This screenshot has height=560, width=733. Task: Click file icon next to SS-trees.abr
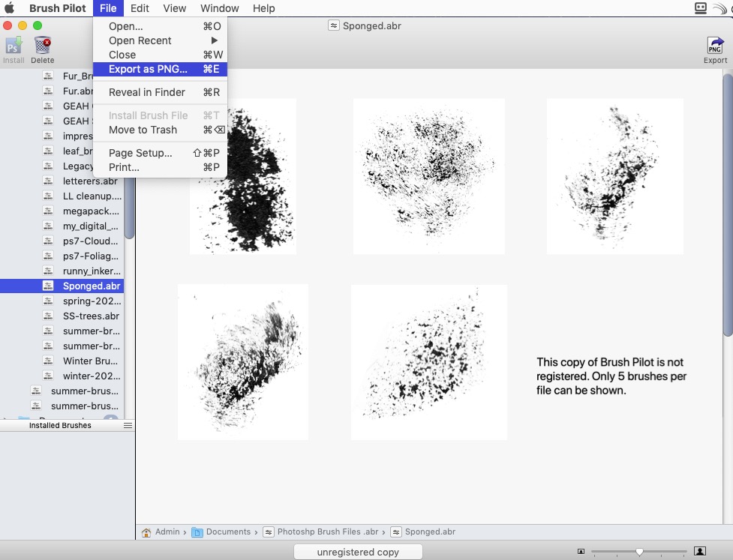48,316
